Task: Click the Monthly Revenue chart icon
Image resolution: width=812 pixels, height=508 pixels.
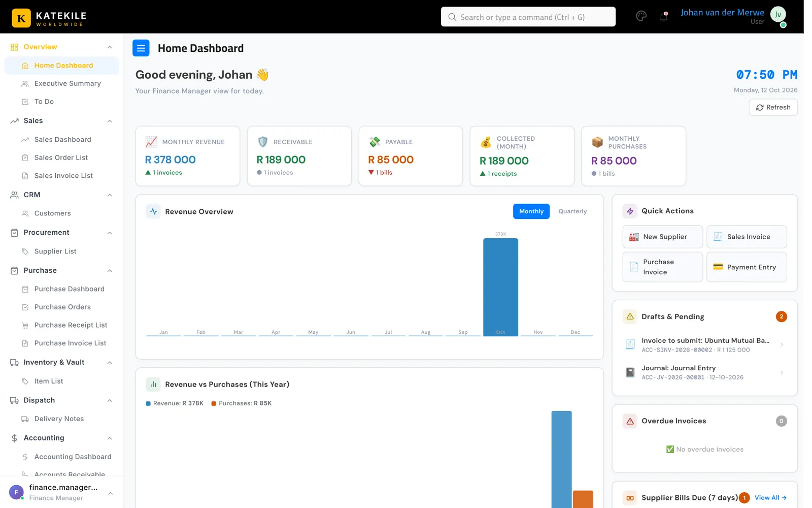Action: coord(151,142)
